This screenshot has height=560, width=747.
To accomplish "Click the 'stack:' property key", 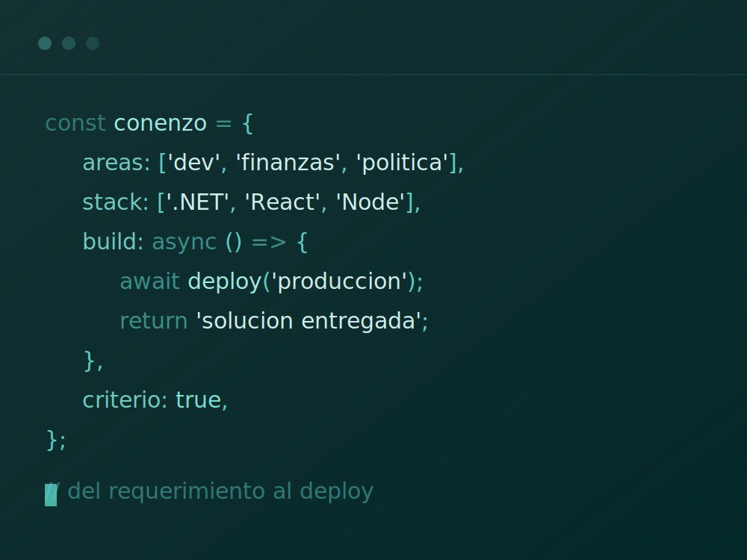I will (116, 202).
